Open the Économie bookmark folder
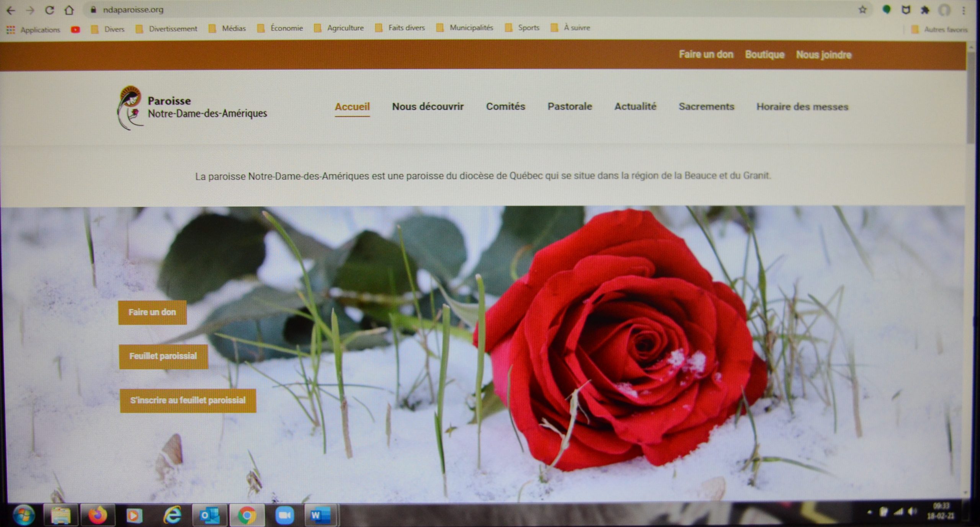Screen dimensions: 980x527 point(280,28)
